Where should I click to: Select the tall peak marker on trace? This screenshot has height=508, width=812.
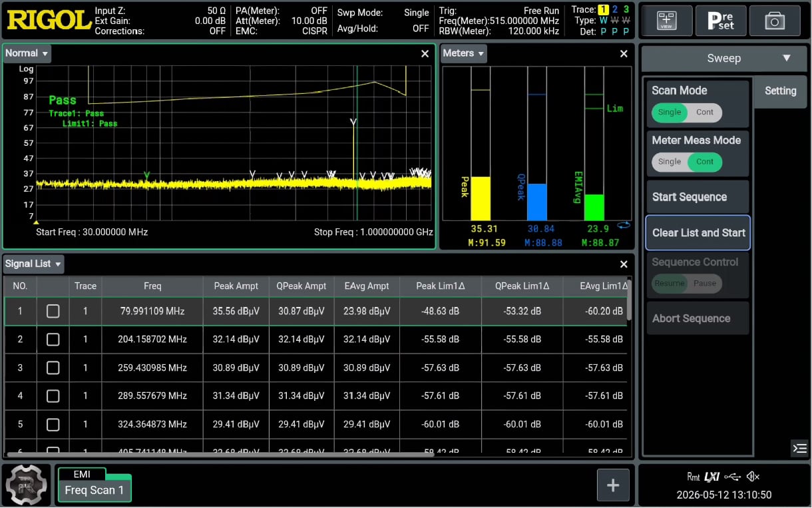point(353,123)
